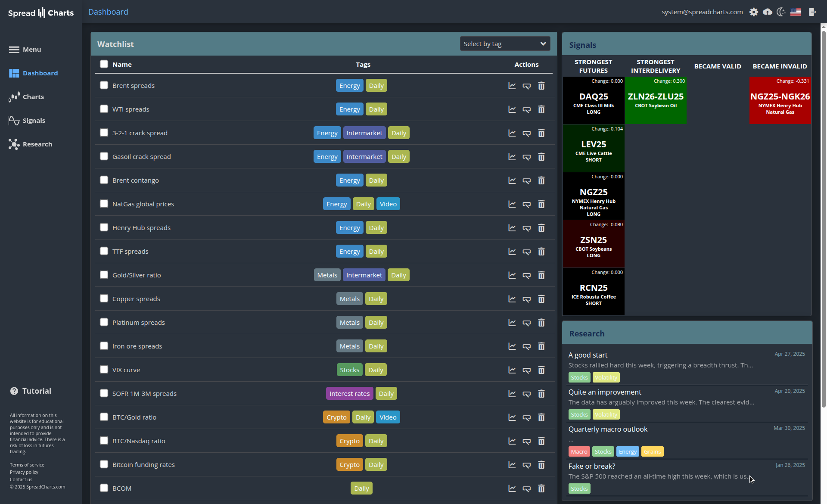Click the Tutorial help icon
827x504 pixels.
(x=14, y=391)
